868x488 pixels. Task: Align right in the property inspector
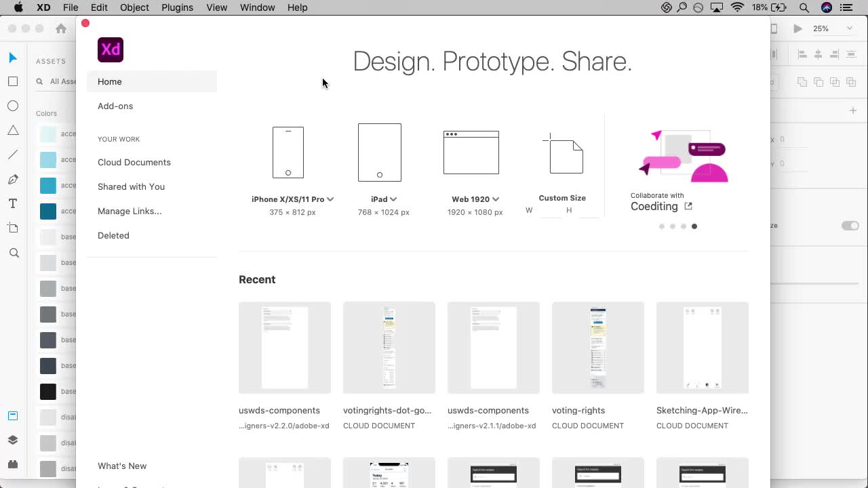[834, 54]
